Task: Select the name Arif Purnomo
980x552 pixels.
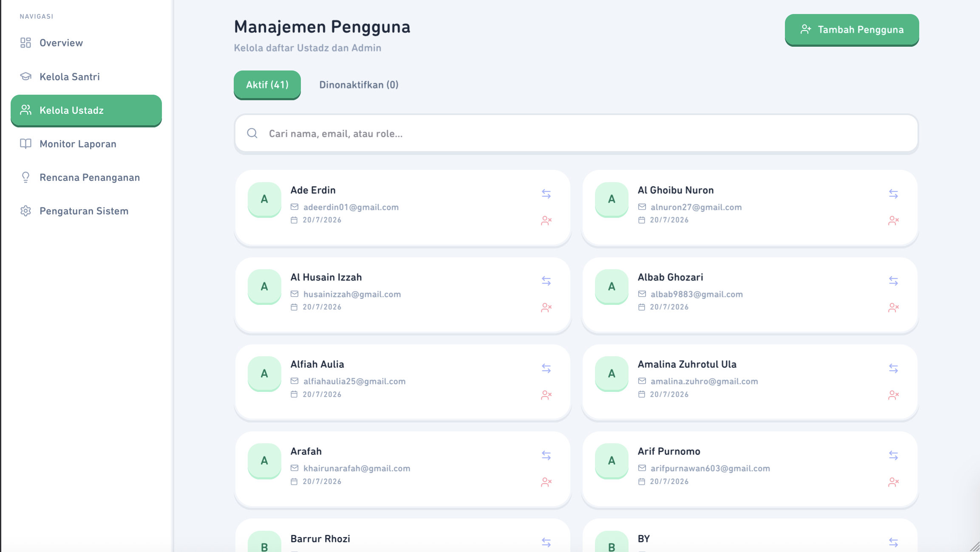Action: coord(669,451)
